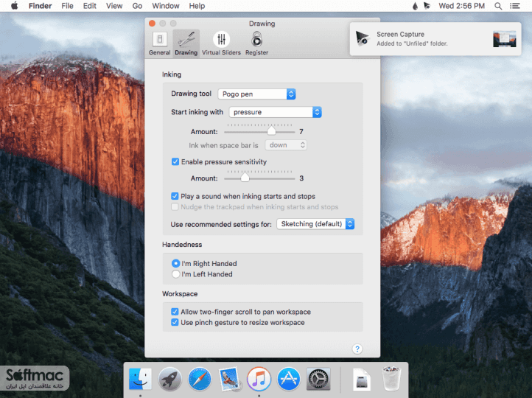The width and height of the screenshot is (532, 398).
Task: Click the inking pressure Amount slider thumb
Action: click(271, 131)
